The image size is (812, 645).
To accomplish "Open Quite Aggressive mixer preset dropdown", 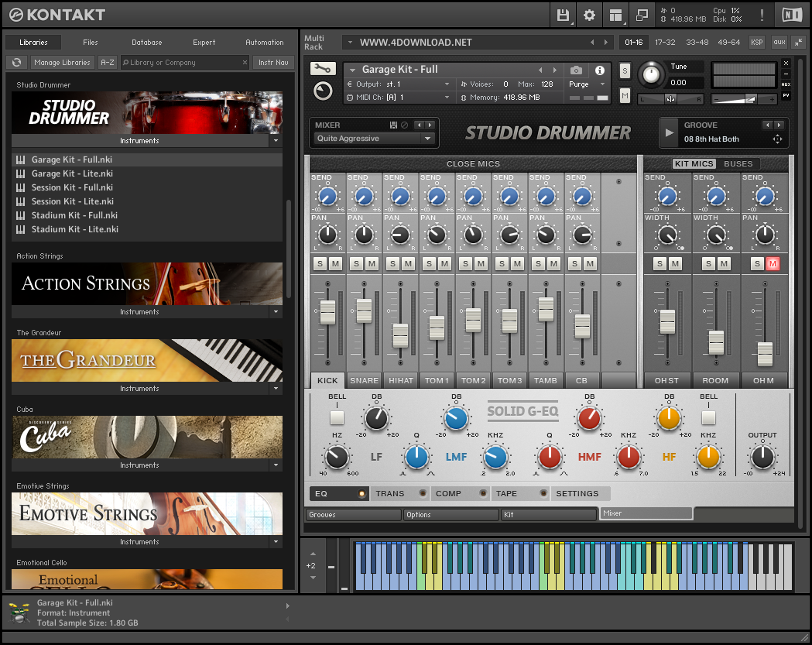I will [374, 139].
